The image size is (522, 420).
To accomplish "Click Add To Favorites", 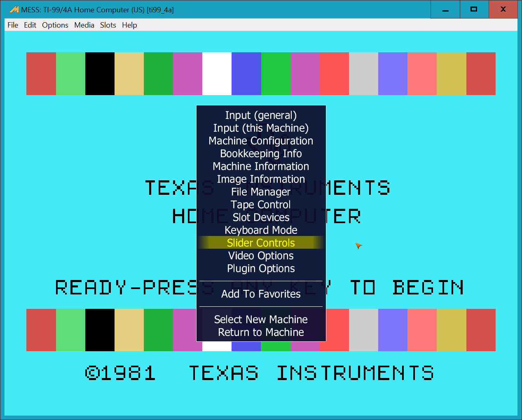I will click(261, 294).
